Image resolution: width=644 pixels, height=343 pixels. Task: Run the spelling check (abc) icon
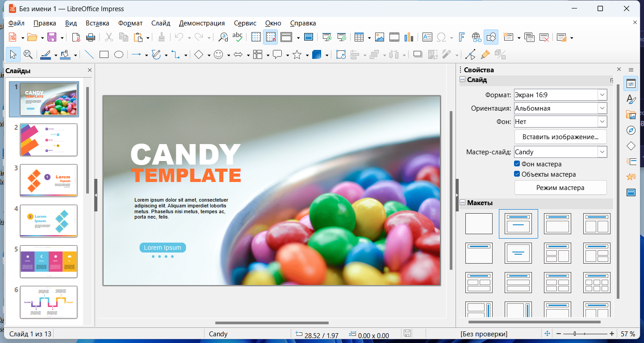(x=238, y=37)
